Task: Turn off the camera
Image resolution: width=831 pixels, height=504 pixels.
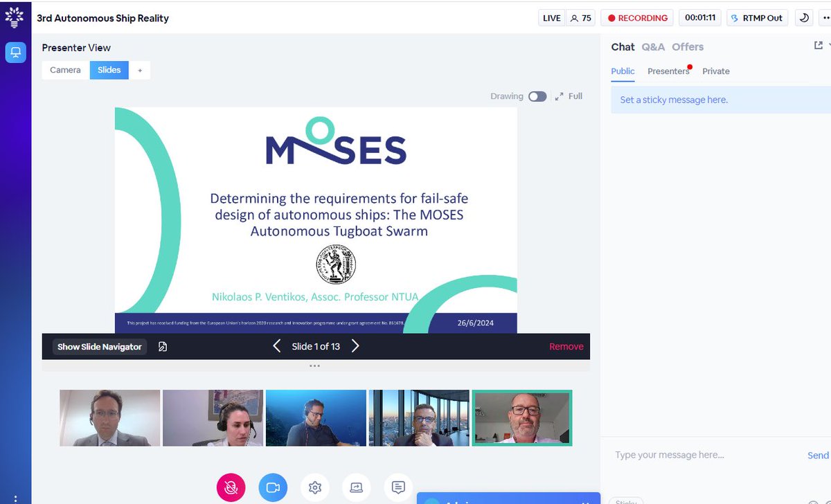Action: [273, 487]
